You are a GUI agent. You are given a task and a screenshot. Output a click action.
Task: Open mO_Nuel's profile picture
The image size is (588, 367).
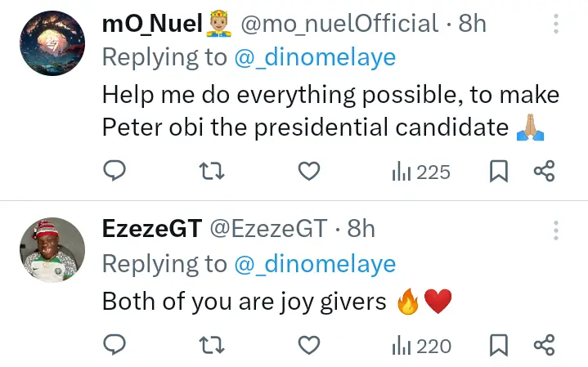click(x=52, y=43)
